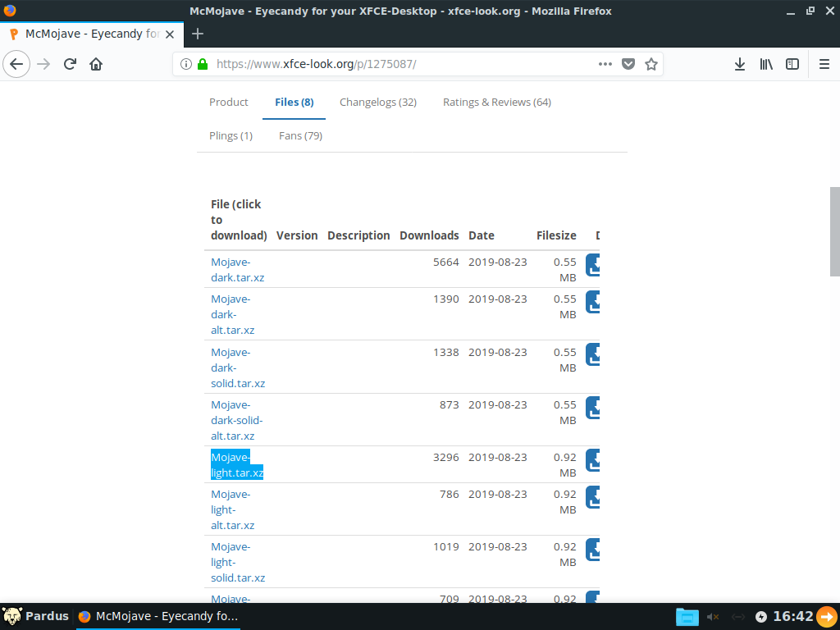This screenshot has width=840, height=630.
Task: Open the Library (history and bookmarks)
Action: (x=766, y=64)
